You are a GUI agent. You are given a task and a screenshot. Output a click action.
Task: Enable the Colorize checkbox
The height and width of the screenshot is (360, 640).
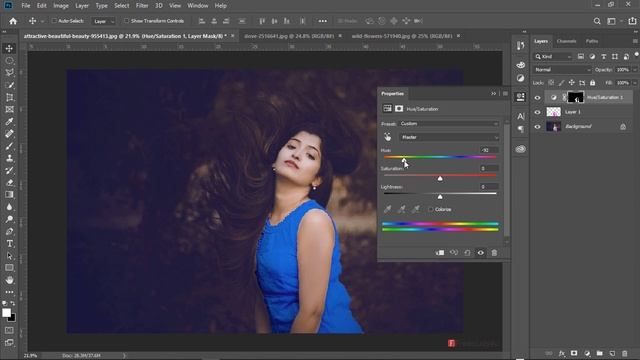[431, 209]
